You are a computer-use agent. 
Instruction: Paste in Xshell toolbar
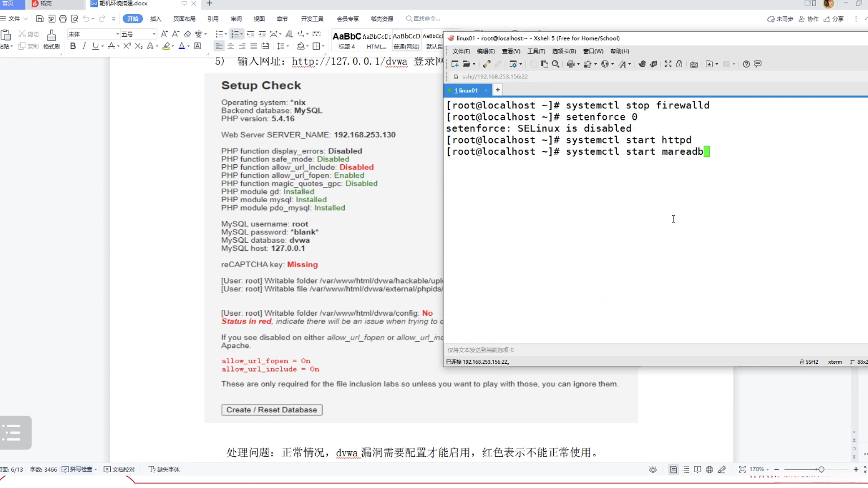pos(545,64)
